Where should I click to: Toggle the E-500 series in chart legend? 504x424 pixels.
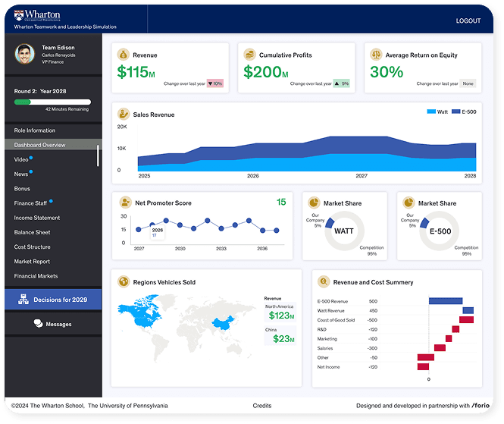pos(464,111)
